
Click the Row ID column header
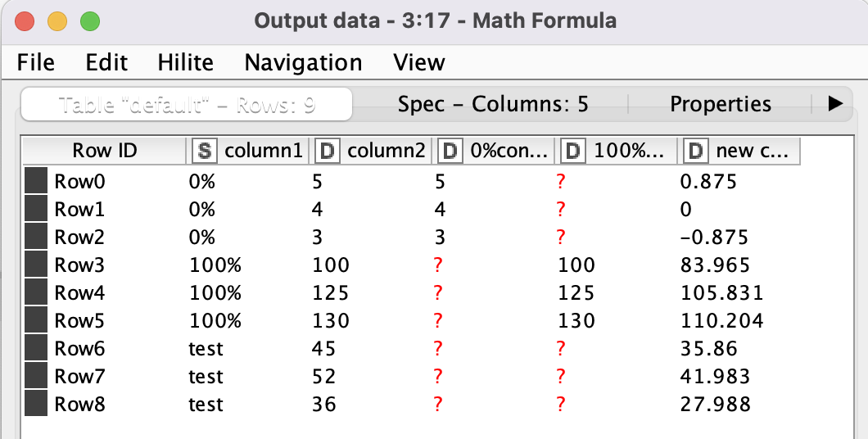(104, 151)
